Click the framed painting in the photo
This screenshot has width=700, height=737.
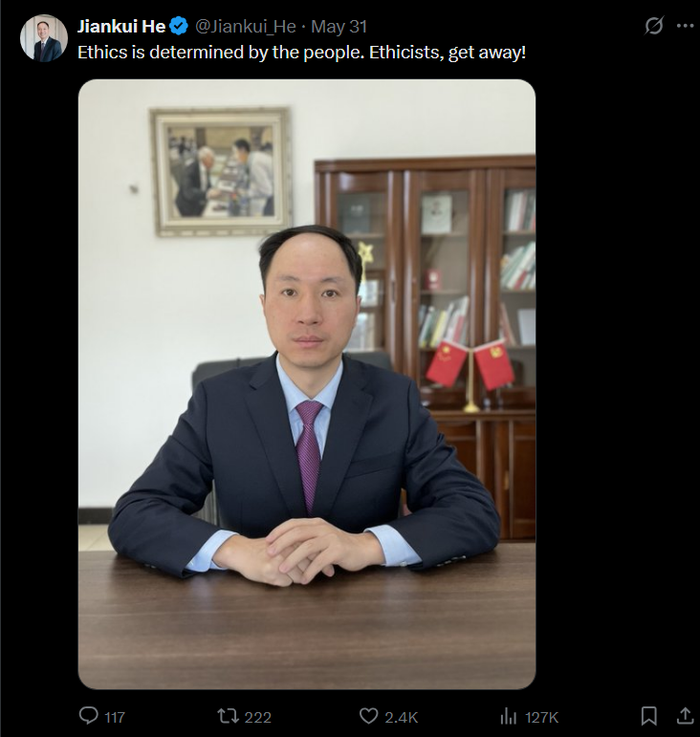[221, 171]
